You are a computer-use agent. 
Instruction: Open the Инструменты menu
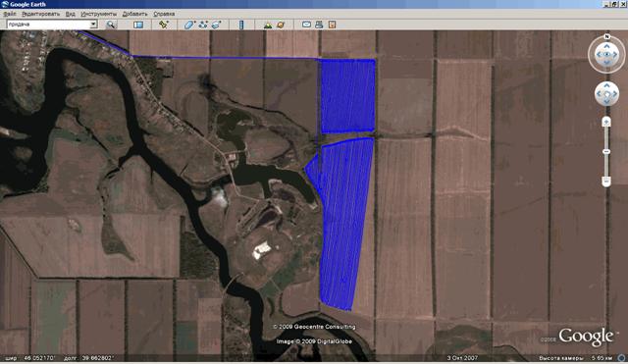pos(98,14)
